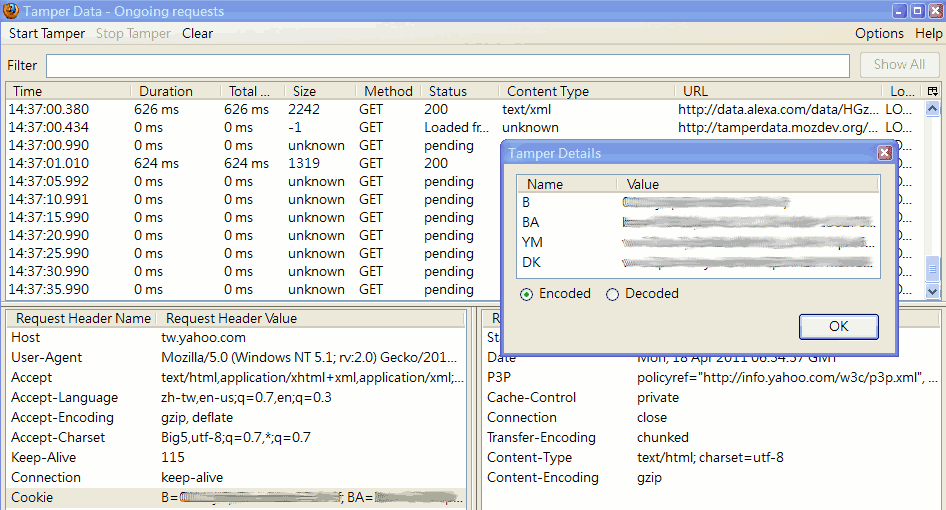Click Value column header in dialog
This screenshot has width=946, height=510.
[748, 184]
